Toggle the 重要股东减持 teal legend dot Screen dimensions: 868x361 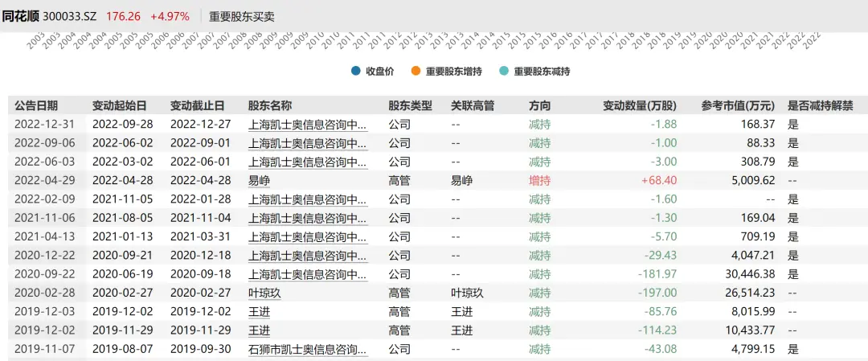coord(504,72)
